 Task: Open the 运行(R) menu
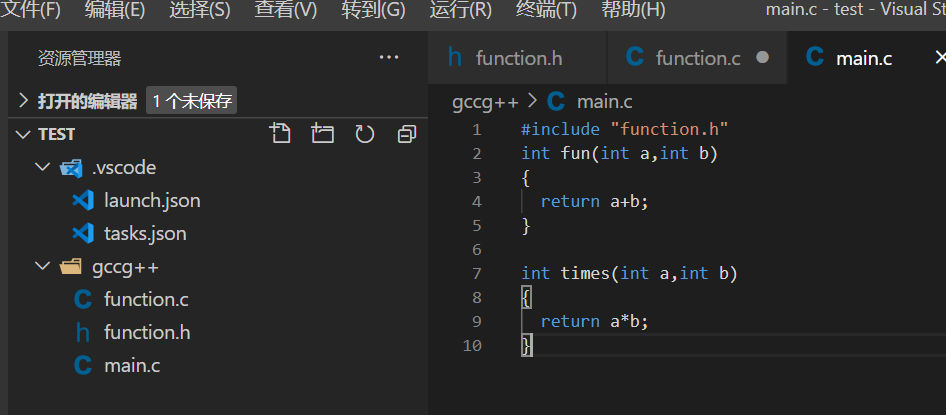(460, 10)
